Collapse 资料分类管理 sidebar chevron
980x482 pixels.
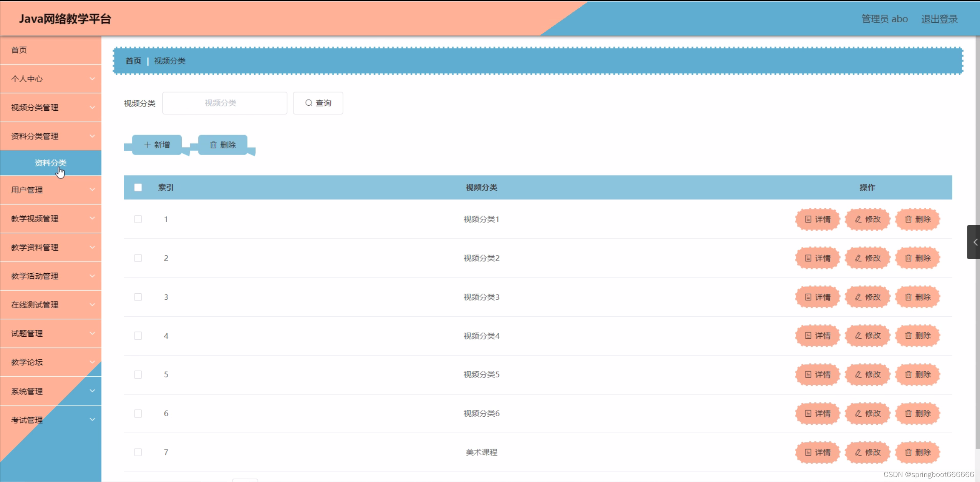(92, 136)
